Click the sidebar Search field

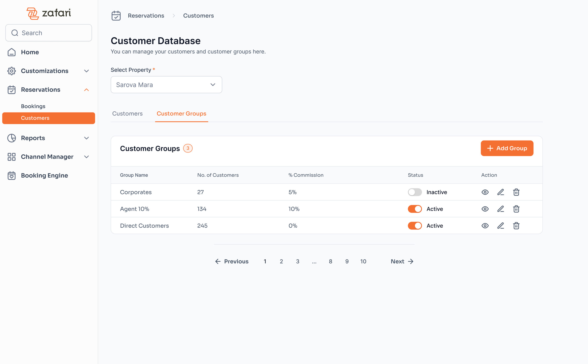[49, 33]
